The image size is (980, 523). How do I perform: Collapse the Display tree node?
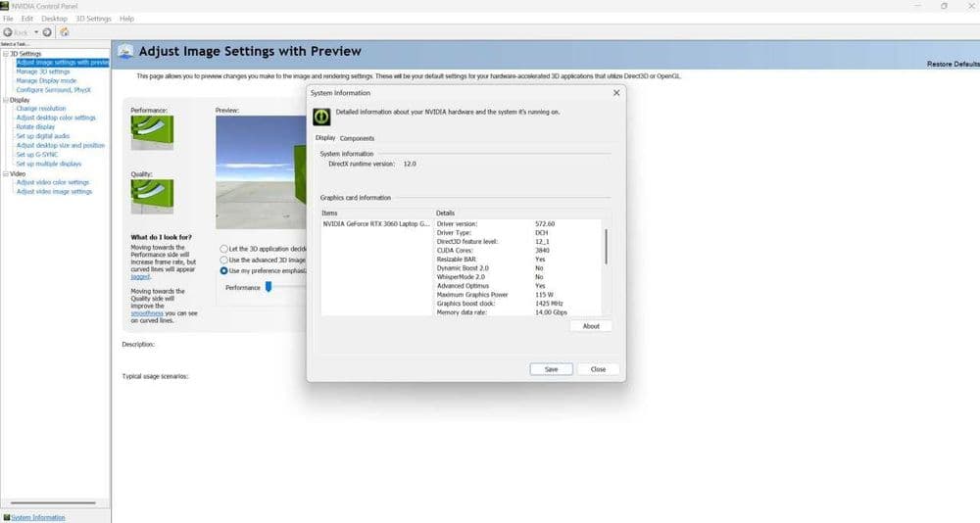(6, 100)
